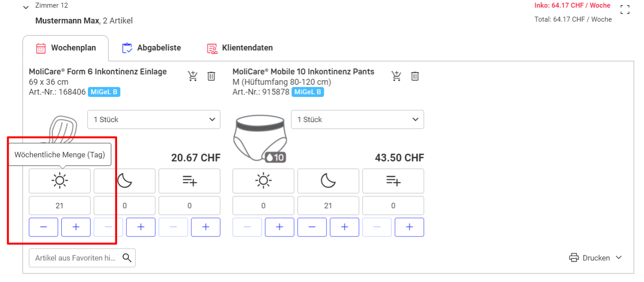The image size is (644, 282).
Task: Click the Artikel aus Favoriten search field
Action: coord(82,258)
